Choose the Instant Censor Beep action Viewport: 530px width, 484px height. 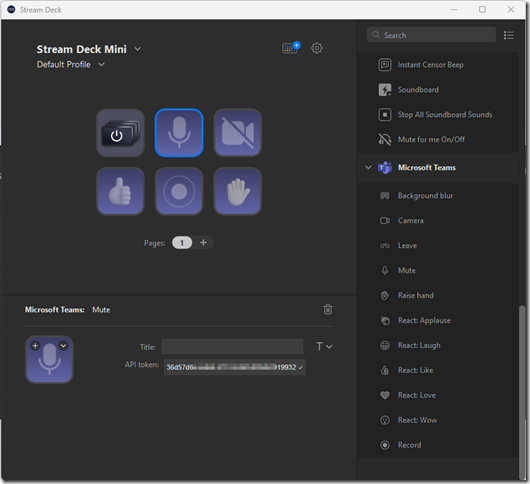pos(437,65)
